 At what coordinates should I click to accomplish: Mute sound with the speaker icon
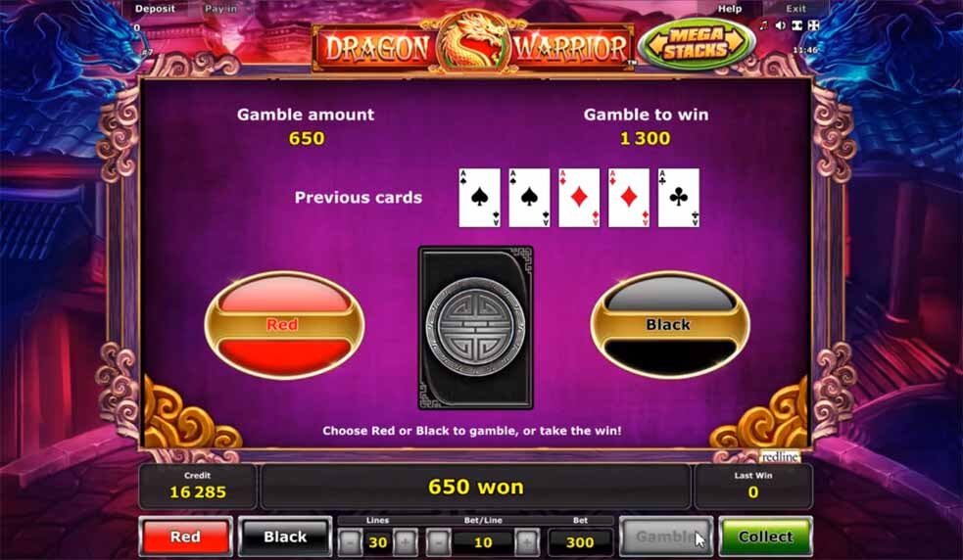[x=780, y=25]
